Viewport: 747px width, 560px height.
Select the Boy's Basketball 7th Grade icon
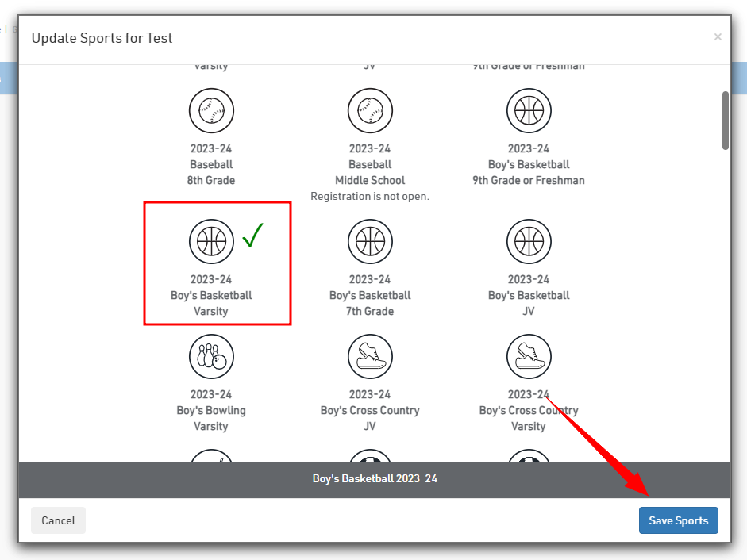tap(370, 241)
